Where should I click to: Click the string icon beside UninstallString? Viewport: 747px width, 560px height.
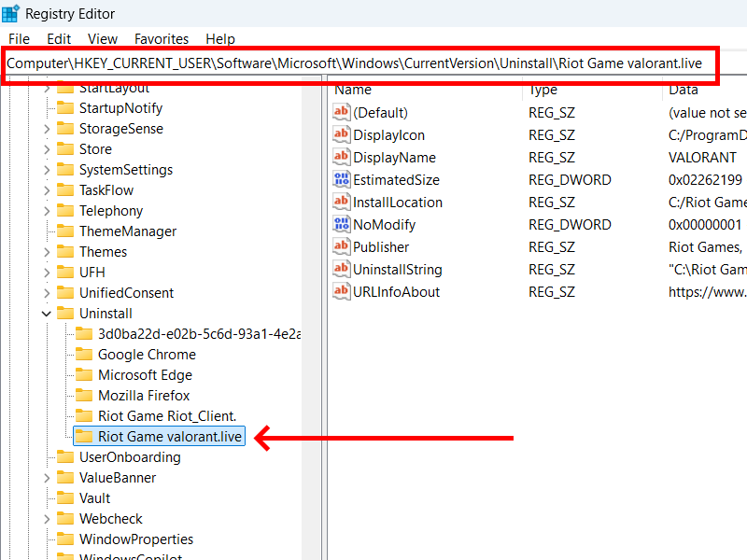click(342, 269)
